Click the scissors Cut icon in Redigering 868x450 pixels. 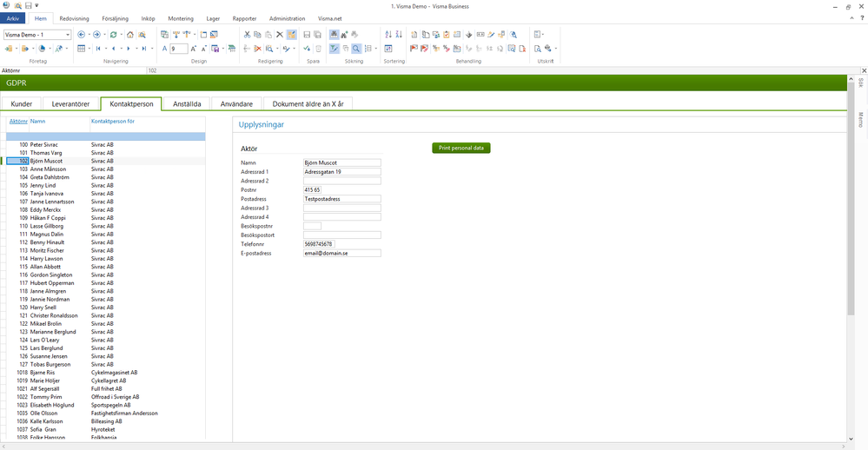click(247, 35)
